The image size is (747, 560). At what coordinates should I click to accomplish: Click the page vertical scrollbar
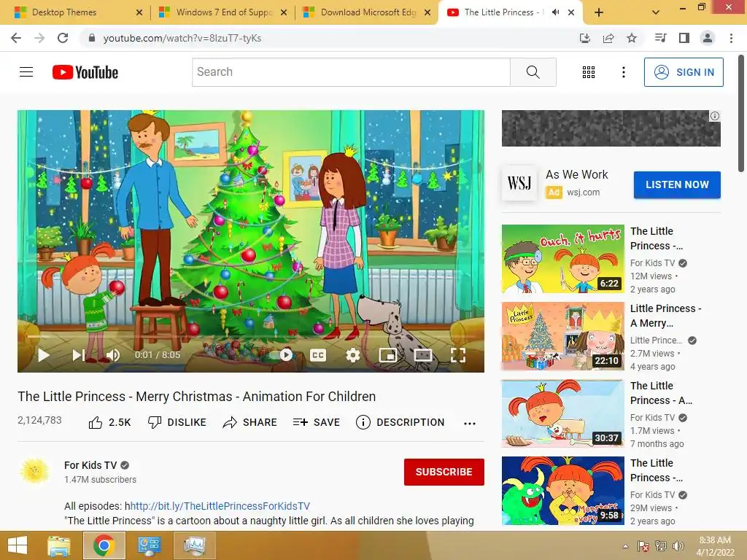tap(741, 113)
